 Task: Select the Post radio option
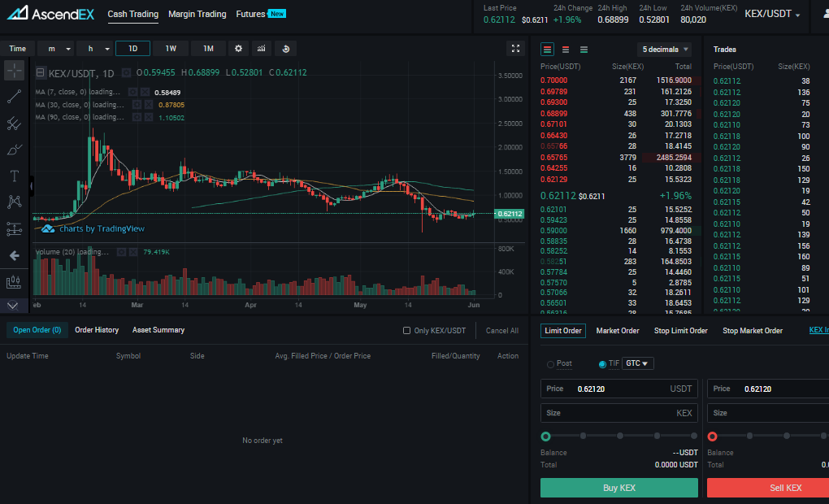coord(550,364)
